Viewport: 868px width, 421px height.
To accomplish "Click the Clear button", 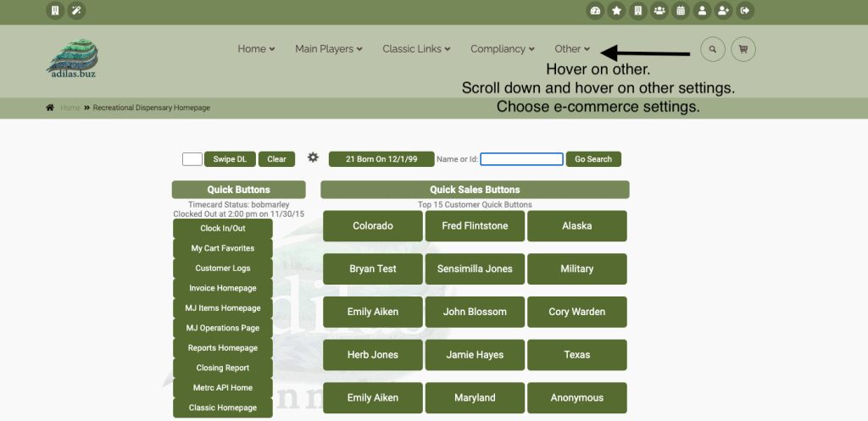I will (277, 159).
